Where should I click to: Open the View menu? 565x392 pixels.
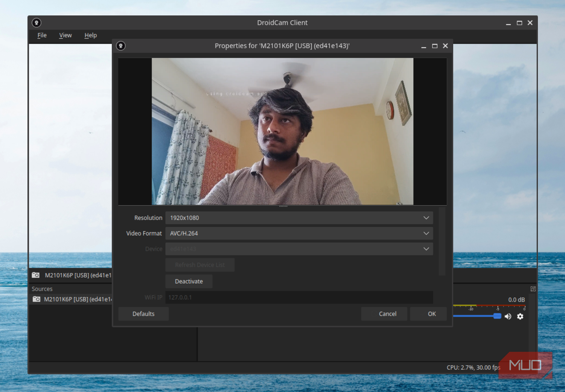[x=65, y=35]
